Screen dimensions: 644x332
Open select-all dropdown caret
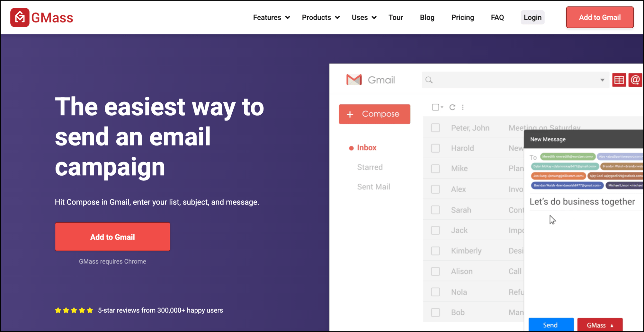click(442, 107)
